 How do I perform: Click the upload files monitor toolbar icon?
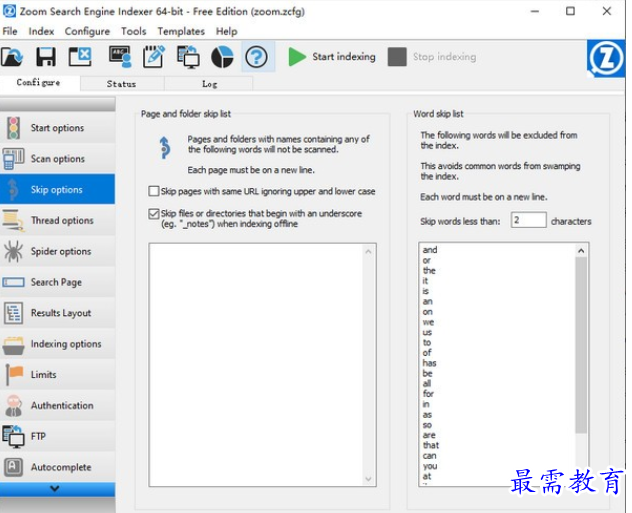188,57
